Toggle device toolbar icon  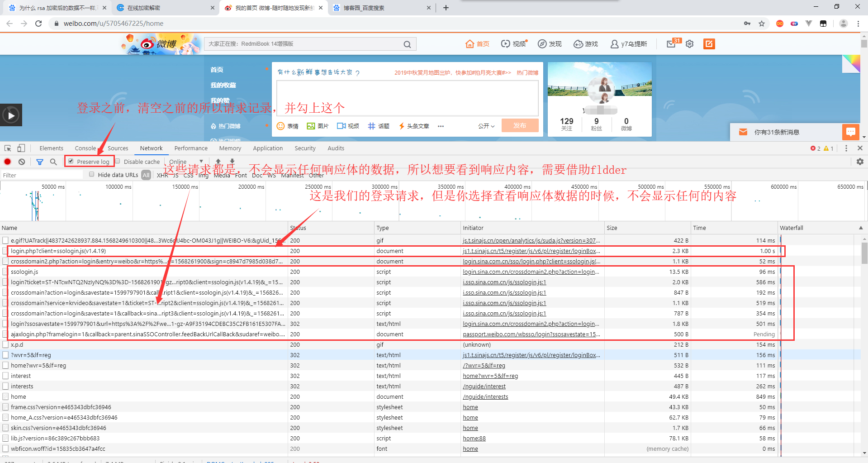(21, 148)
